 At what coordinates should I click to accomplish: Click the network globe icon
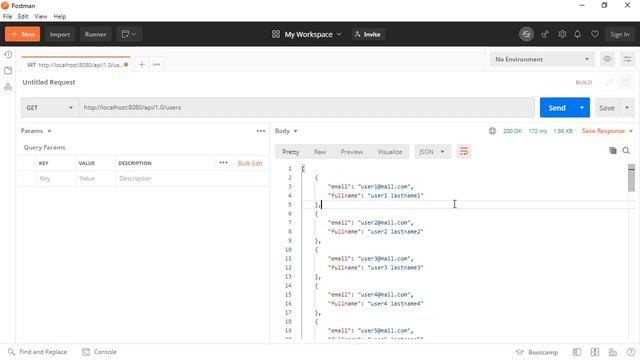coord(492,131)
